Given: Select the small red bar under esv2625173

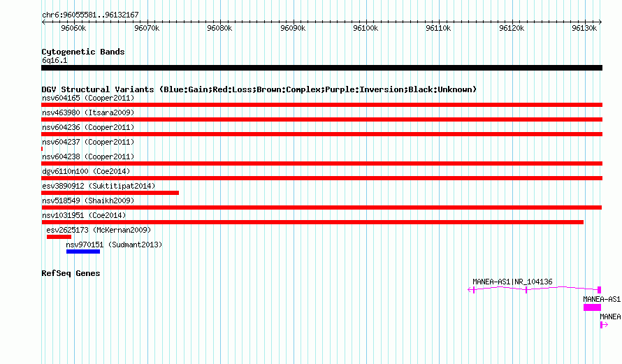Looking at the screenshot, I should pos(59,237).
